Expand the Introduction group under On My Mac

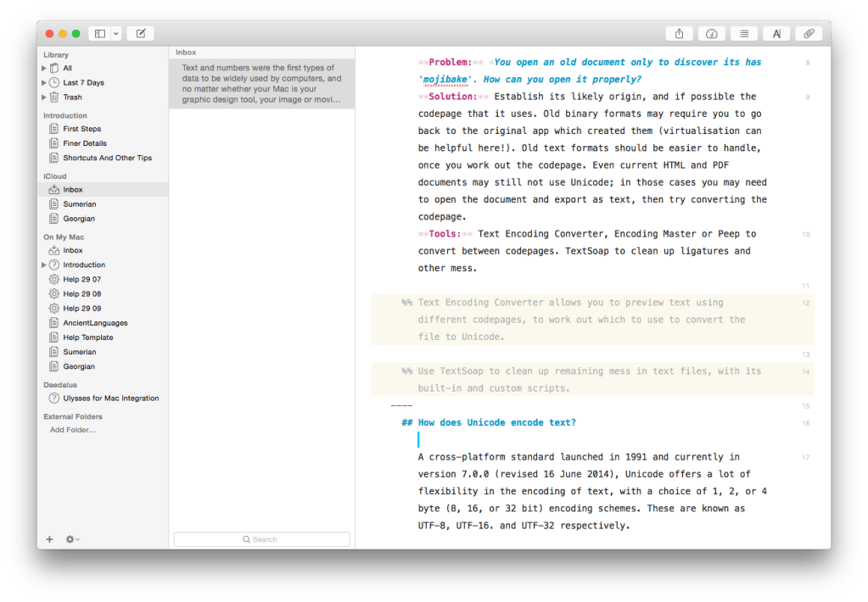(x=44, y=265)
